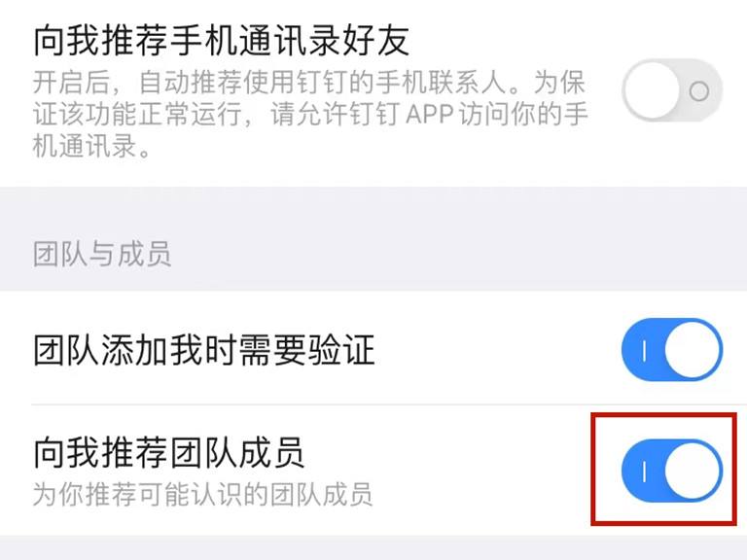Enable 向我推荐手机通讯录好友 switch
The image size is (747, 560).
click(672, 90)
